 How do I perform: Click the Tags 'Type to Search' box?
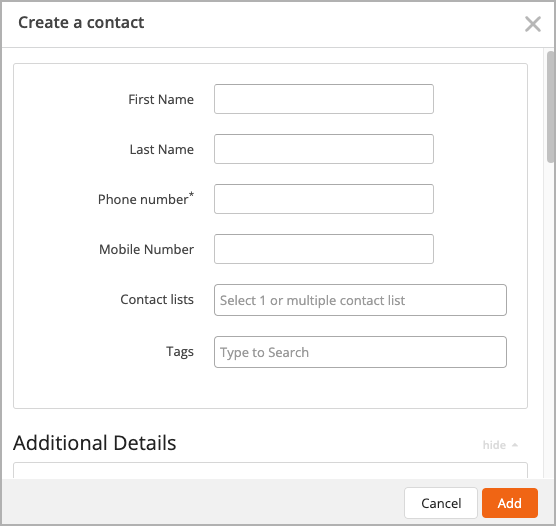360,352
